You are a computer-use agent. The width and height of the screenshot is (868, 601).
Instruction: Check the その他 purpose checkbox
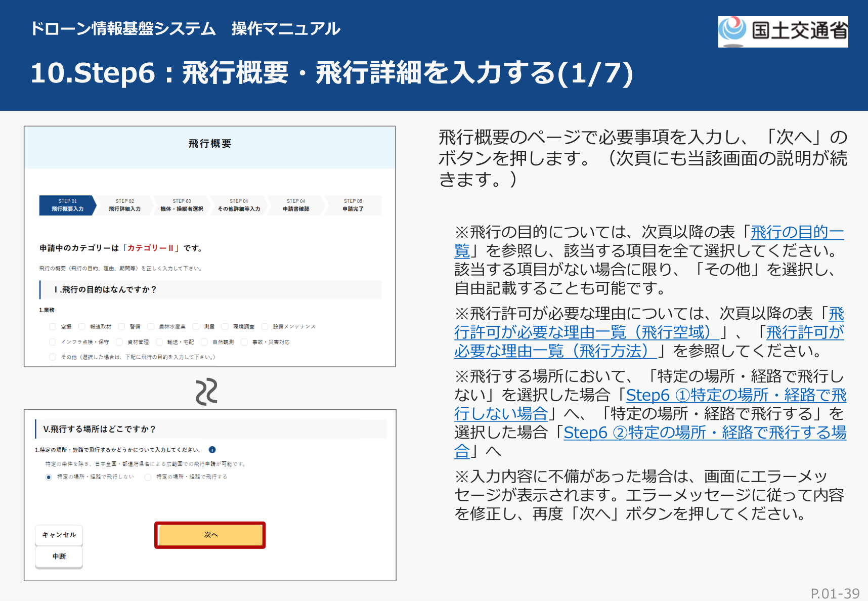(x=53, y=357)
